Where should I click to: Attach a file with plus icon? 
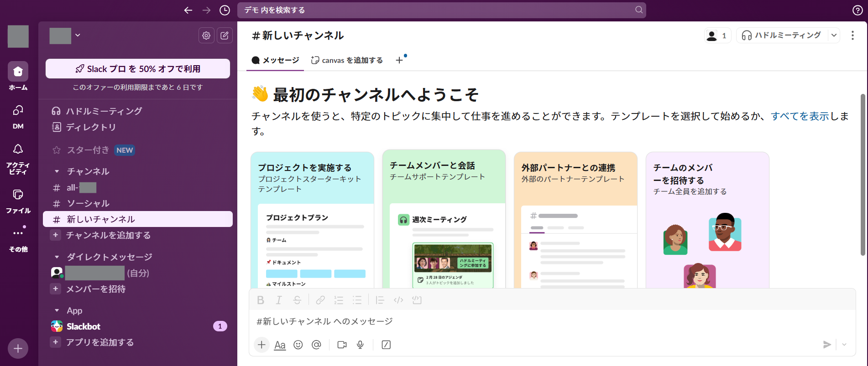[x=261, y=345]
